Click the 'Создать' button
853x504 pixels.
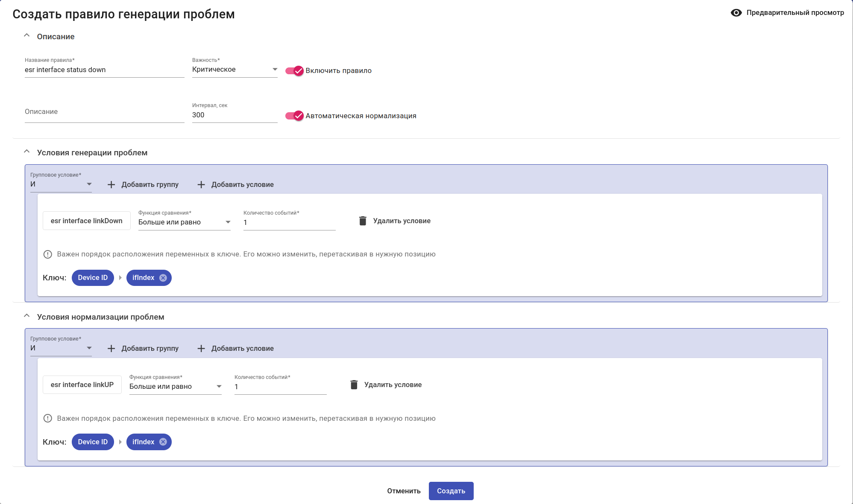[x=451, y=491]
